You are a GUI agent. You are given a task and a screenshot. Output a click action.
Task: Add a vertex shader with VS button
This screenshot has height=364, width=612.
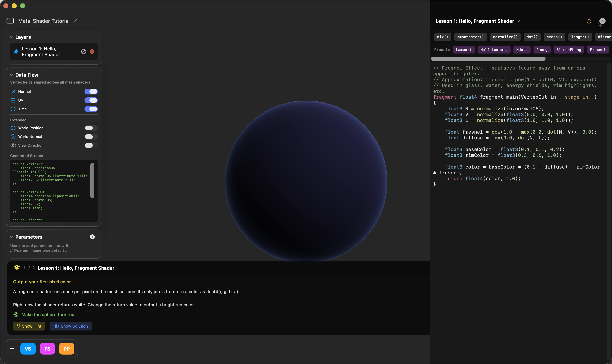tap(28, 349)
